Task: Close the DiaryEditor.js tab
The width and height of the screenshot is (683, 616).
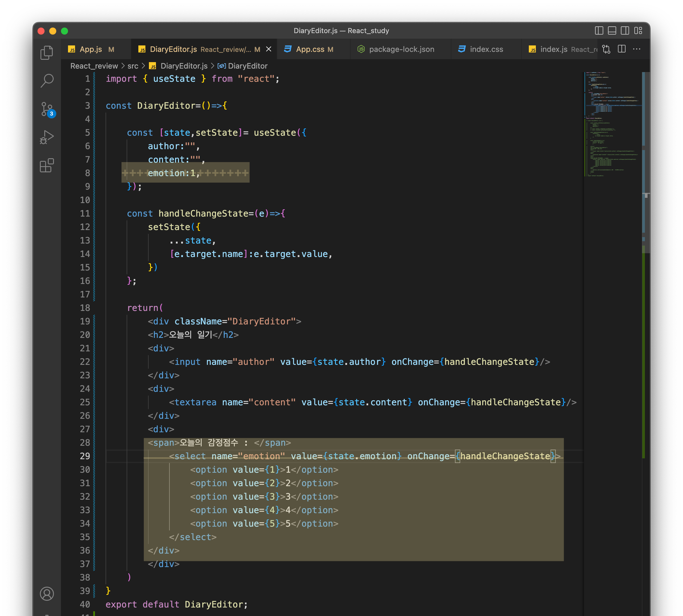Action: 269,50
